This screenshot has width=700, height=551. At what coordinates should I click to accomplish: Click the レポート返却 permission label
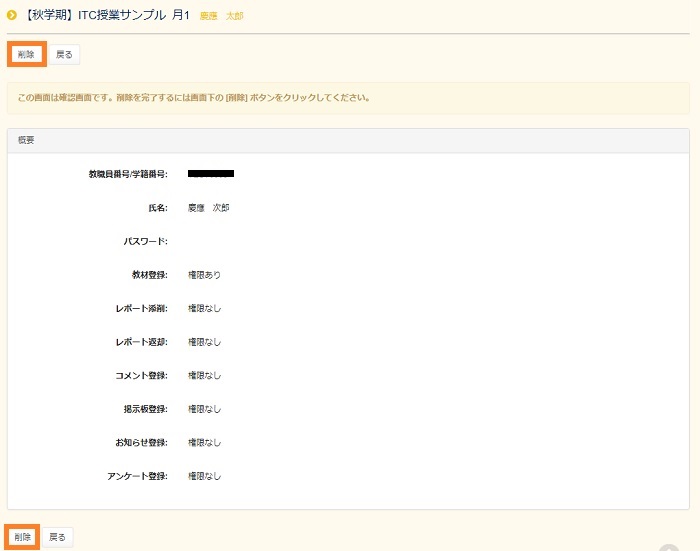tap(141, 342)
